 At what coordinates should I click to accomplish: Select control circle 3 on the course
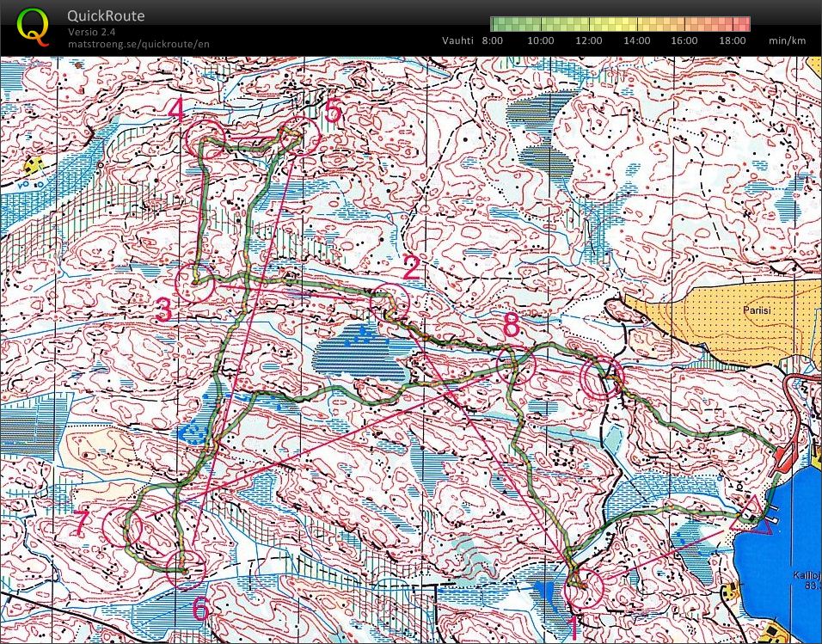pos(195,282)
